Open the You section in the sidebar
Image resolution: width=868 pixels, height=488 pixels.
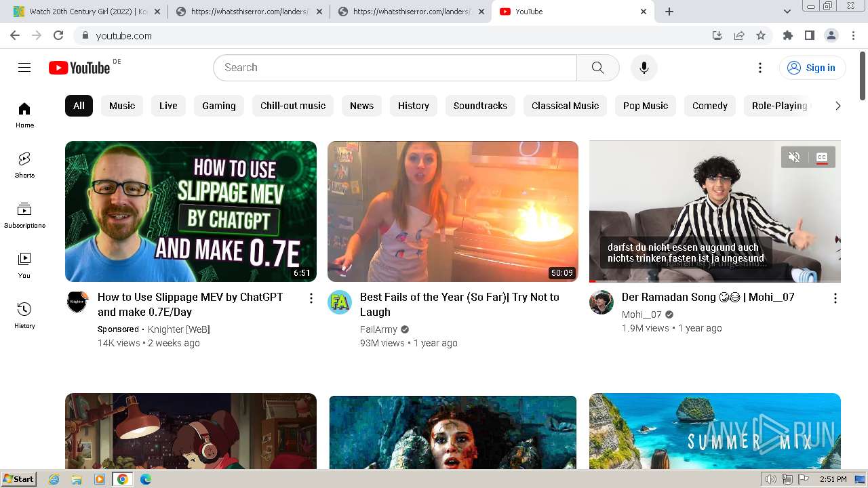(x=24, y=265)
